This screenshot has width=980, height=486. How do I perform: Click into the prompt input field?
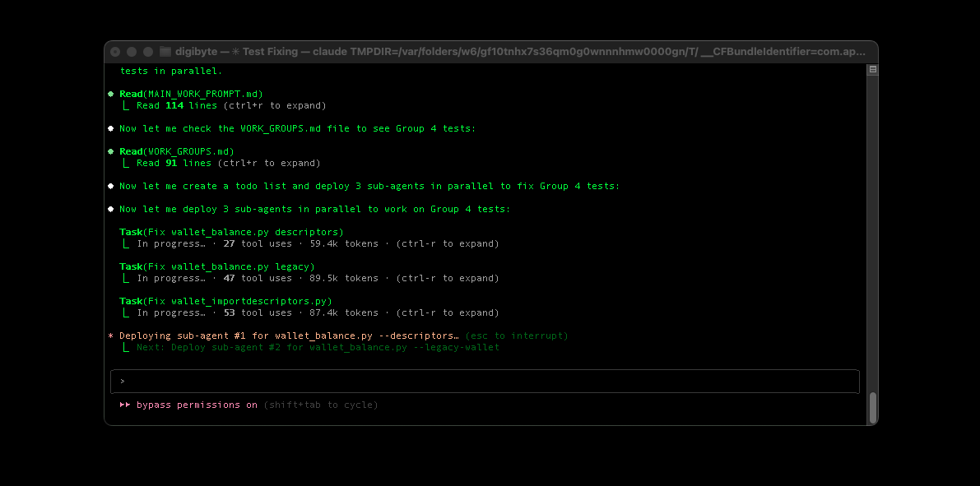[x=485, y=381]
